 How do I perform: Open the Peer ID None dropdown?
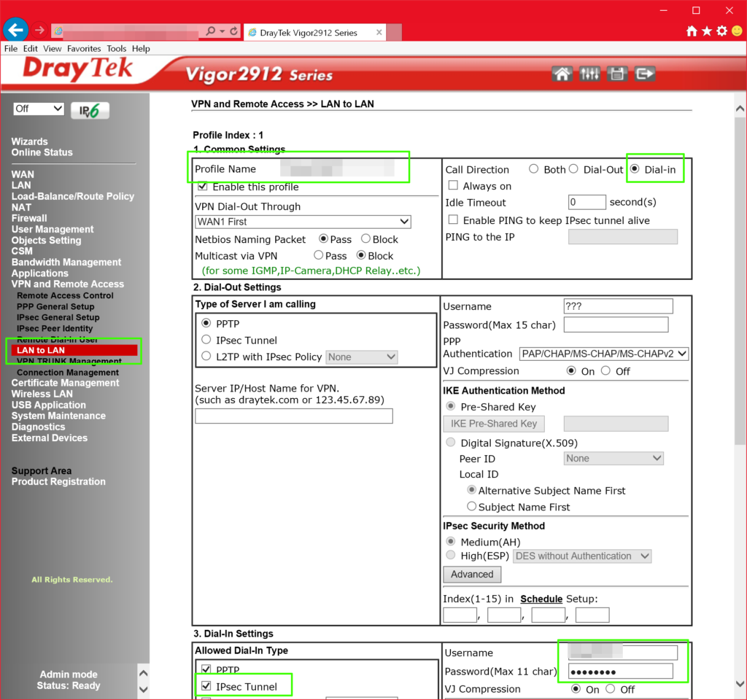[614, 459]
